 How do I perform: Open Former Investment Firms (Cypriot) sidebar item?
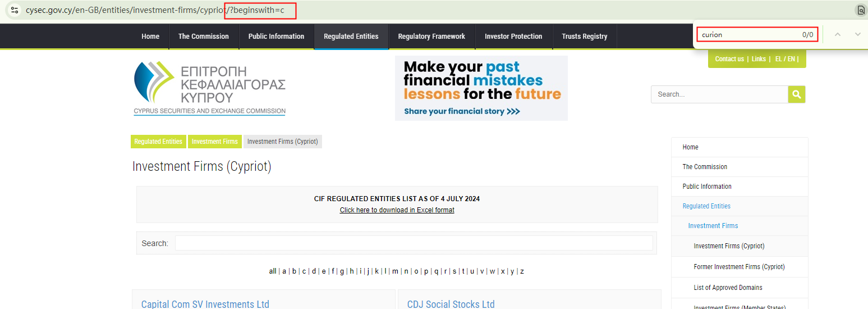[x=740, y=267]
